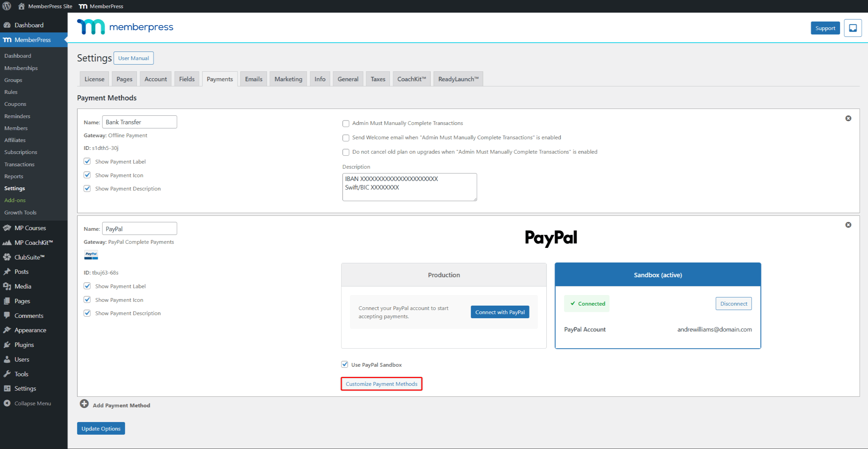Screen dimensions: 868x449
Task: Click the PayPal gateway icon thumbnail
Action: point(91,254)
